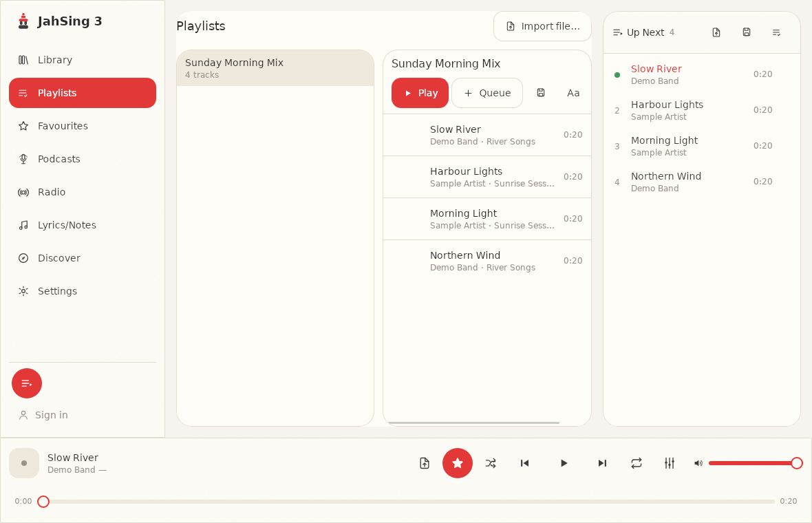Select Morning Light in Up Next queue
The width and height of the screenshot is (812, 523).
(702, 146)
